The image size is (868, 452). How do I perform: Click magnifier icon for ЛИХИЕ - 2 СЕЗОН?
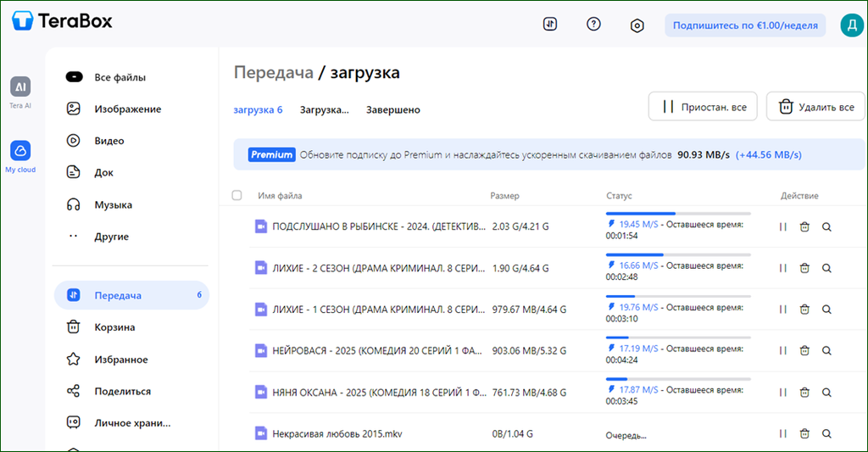(x=826, y=268)
